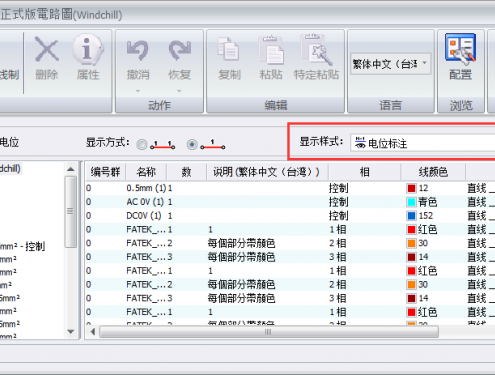Select the row named AC 0V (1)
The height and width of the screenshot is (375, 495).
pos(290,202)
